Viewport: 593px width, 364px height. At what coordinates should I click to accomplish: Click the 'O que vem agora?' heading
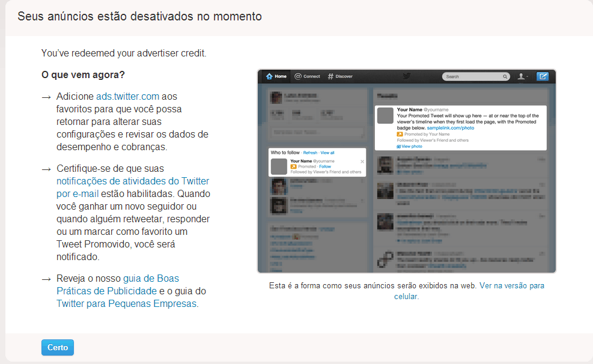(x=83, y=75)
